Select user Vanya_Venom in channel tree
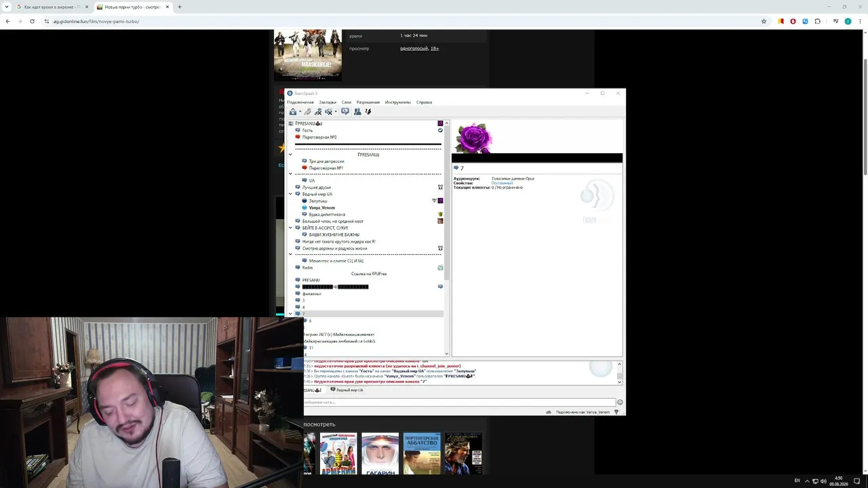Screen dimensions: 868x488 [x=322, y=207]
